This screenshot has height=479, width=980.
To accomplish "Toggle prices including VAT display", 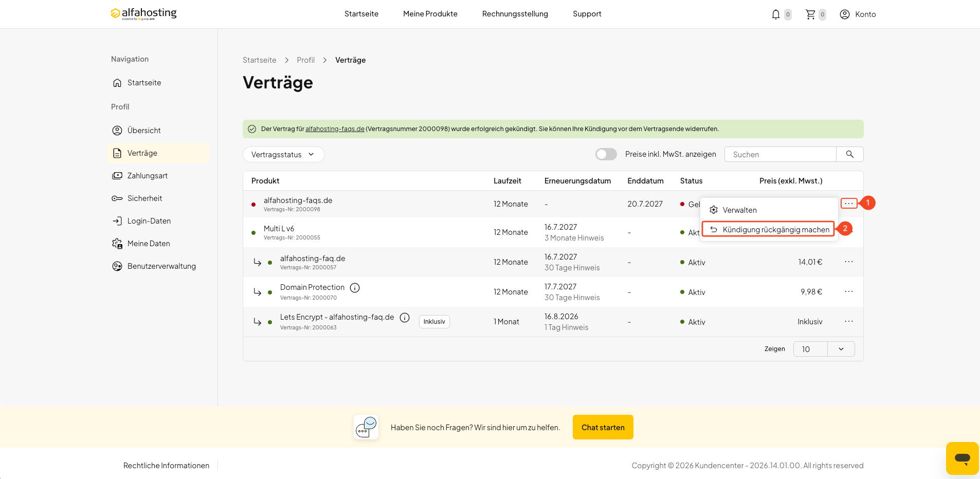I will tap(606, 154).
